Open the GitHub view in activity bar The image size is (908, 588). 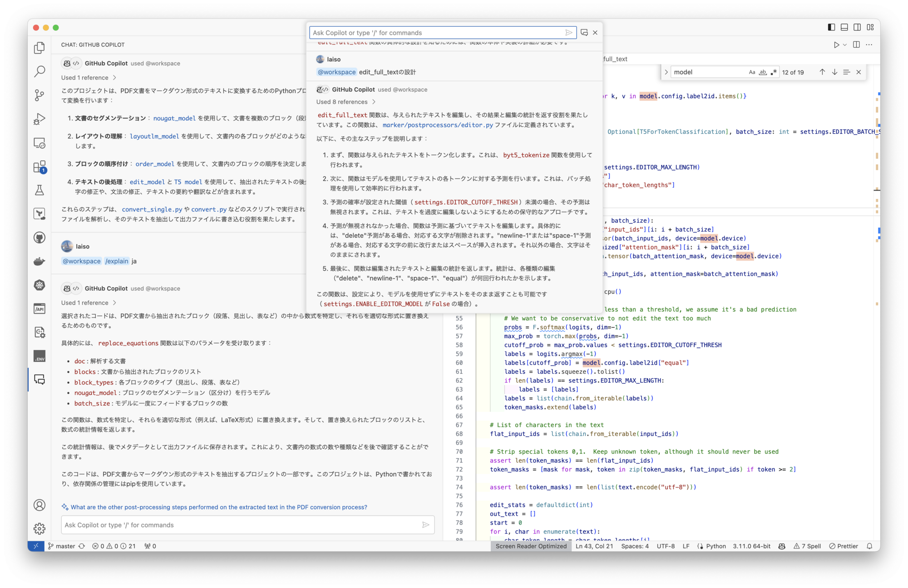39,237
